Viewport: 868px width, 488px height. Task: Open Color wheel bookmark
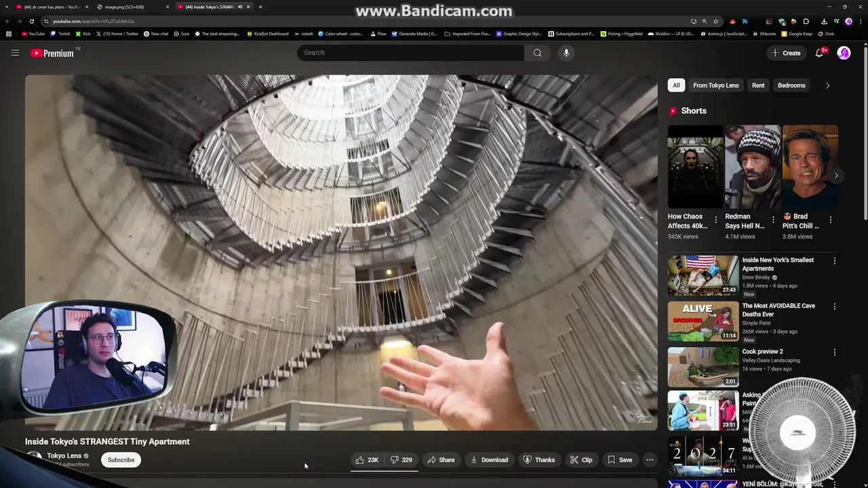(x=341, y=34)
